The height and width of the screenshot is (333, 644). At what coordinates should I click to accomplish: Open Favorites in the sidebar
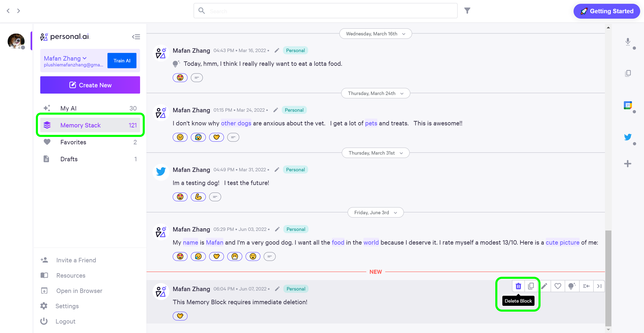click(73, 142)
